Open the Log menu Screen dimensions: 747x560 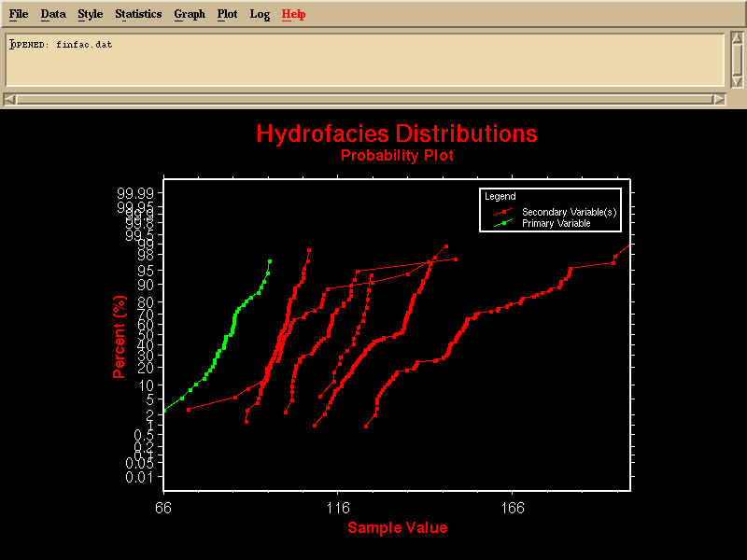tap(260, 14)
